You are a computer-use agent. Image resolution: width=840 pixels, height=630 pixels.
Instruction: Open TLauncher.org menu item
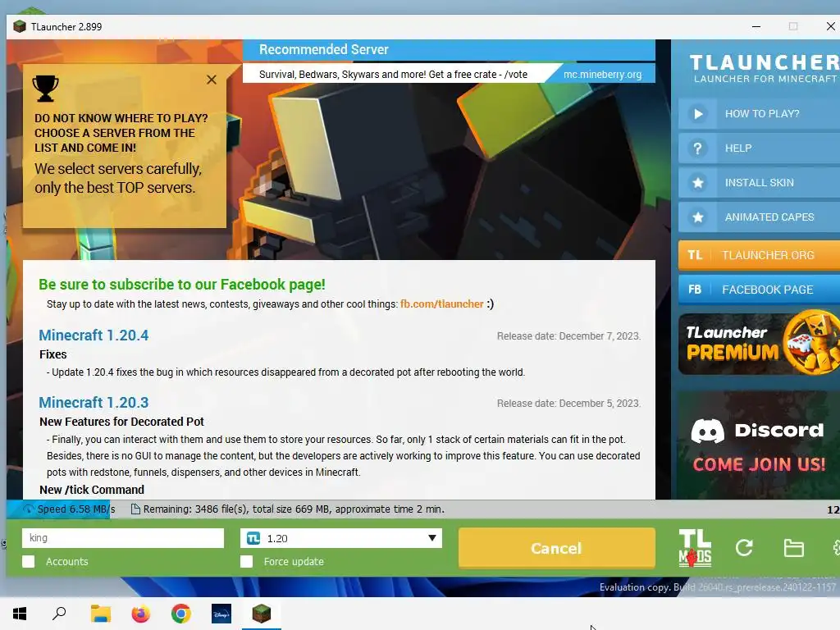click(x=759, y=255)
